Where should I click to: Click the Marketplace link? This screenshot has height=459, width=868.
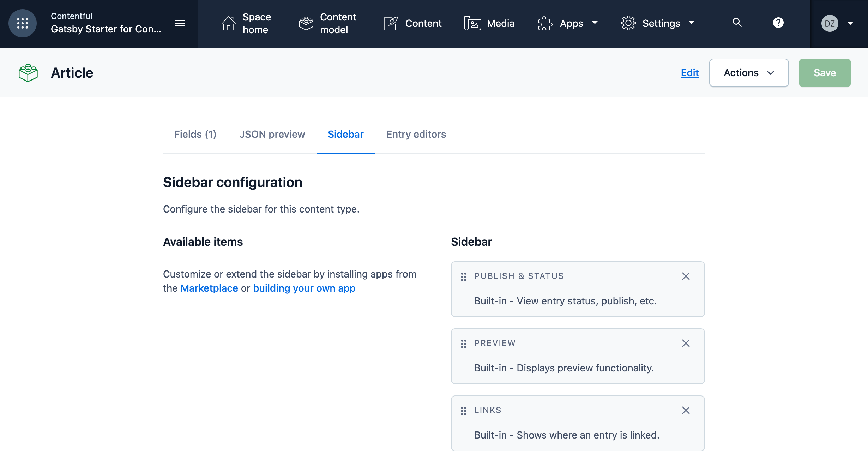click(209, 288)
